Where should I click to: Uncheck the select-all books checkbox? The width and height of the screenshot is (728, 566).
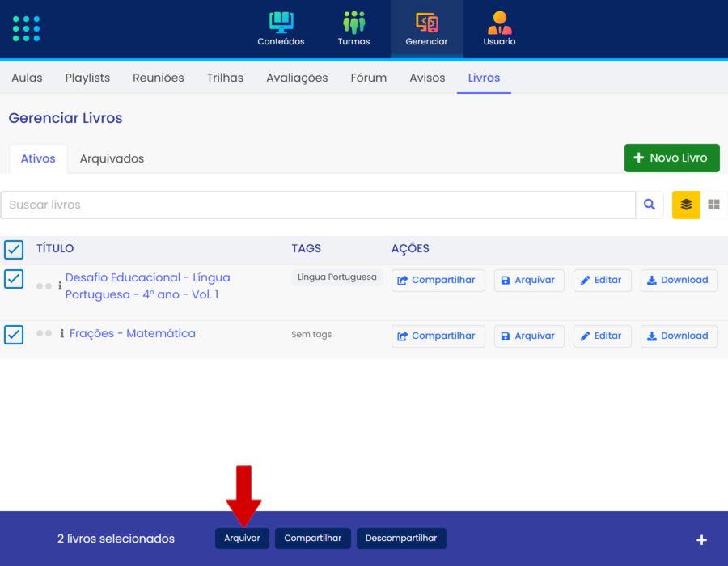(14, 249)
